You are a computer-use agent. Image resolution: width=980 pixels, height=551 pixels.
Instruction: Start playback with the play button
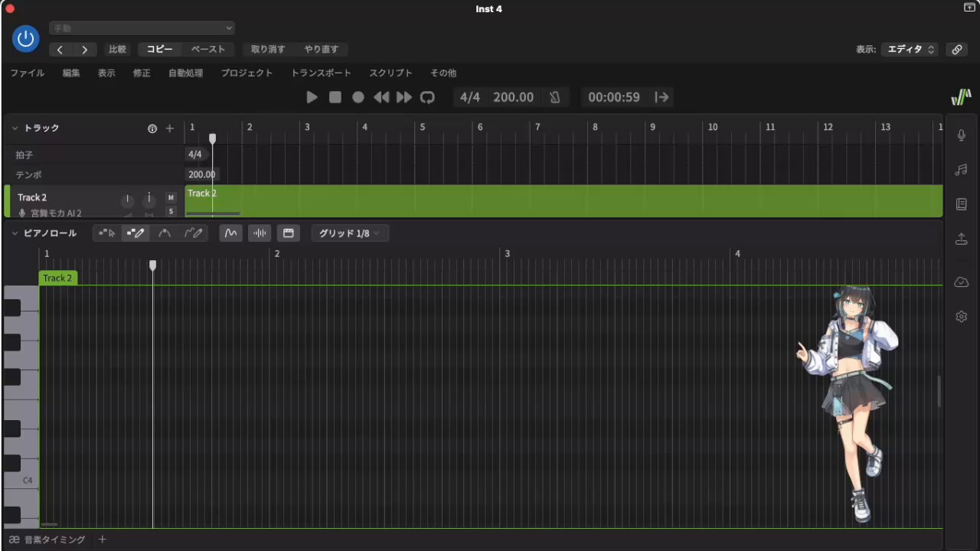tap(312, 97)
